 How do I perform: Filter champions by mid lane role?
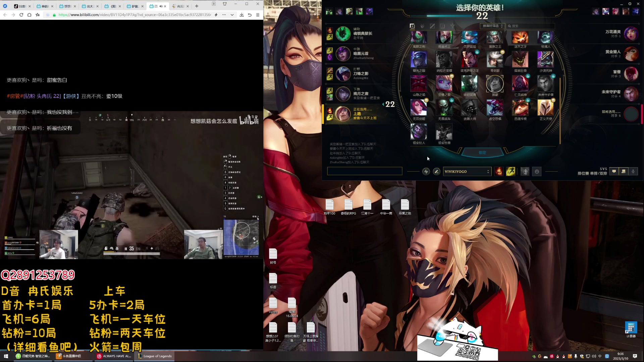click(432, 26)
